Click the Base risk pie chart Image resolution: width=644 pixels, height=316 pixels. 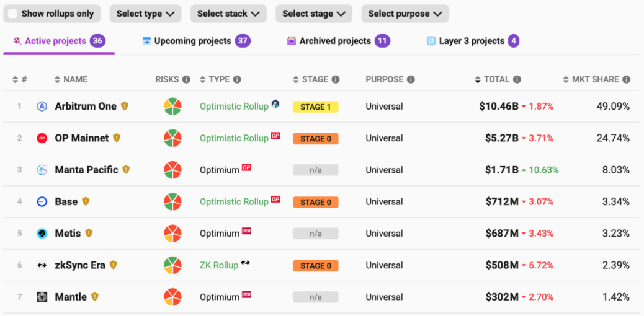coord(172,202)
